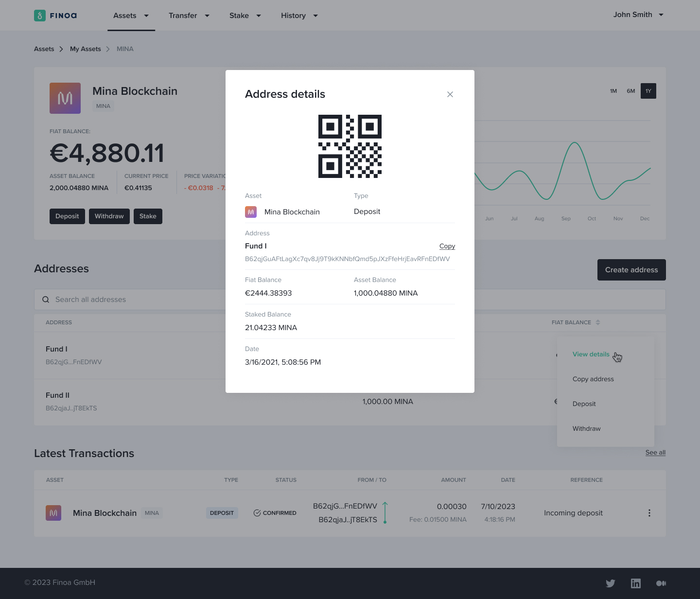This screenshot has width=700, height=599.
Task: Click the MINA tag in the transactions row
Action: pos(152,513)
